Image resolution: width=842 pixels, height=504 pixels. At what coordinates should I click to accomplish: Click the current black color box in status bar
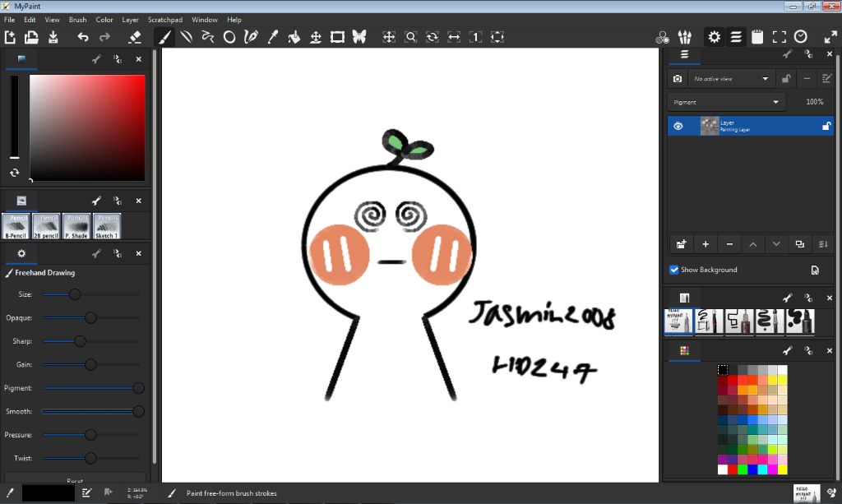(49, 492)
